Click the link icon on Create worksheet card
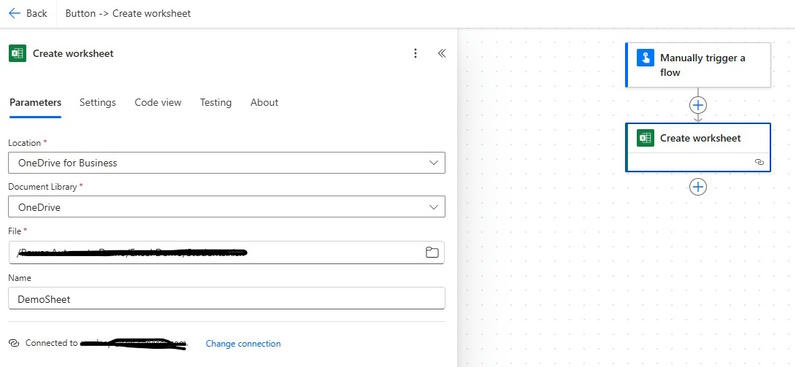Screen dimensions: 795x367 [x=759, y=162]
